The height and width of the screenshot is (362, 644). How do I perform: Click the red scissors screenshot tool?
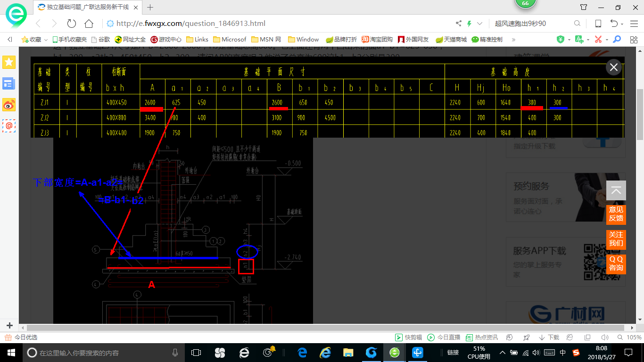598,40
